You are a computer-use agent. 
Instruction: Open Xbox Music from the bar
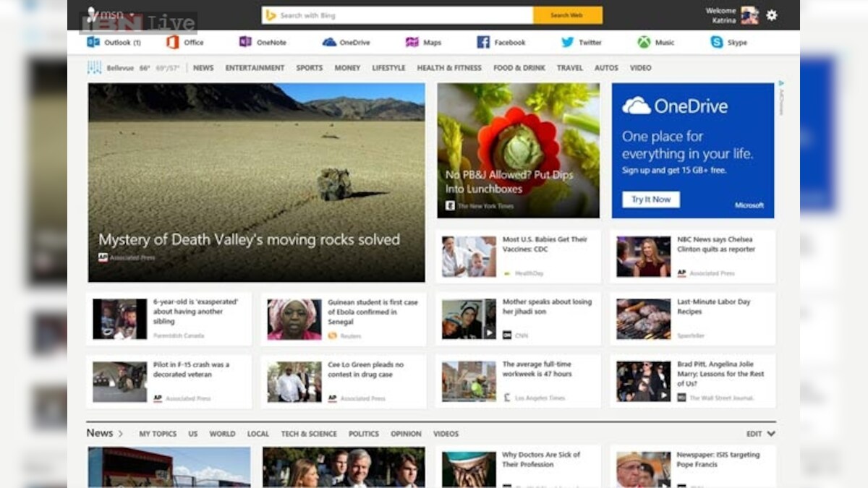pos(644,42)
